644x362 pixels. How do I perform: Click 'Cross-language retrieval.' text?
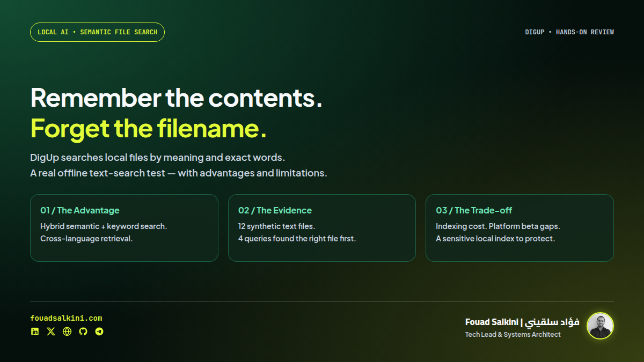pos(86,239)
